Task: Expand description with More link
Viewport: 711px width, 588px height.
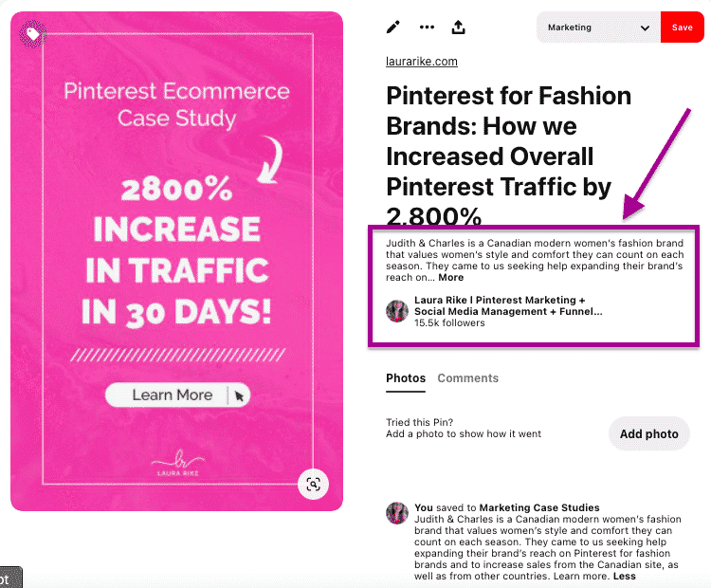Action: pyautogui.click(x=450, y=277)
